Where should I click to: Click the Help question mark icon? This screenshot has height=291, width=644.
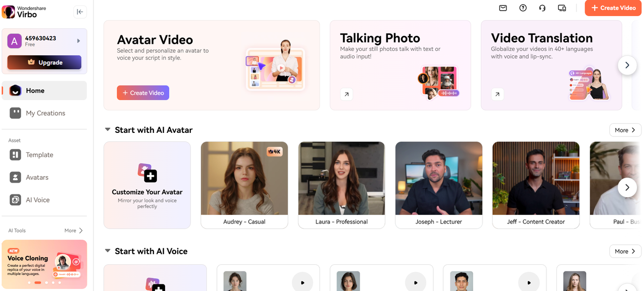523,8
